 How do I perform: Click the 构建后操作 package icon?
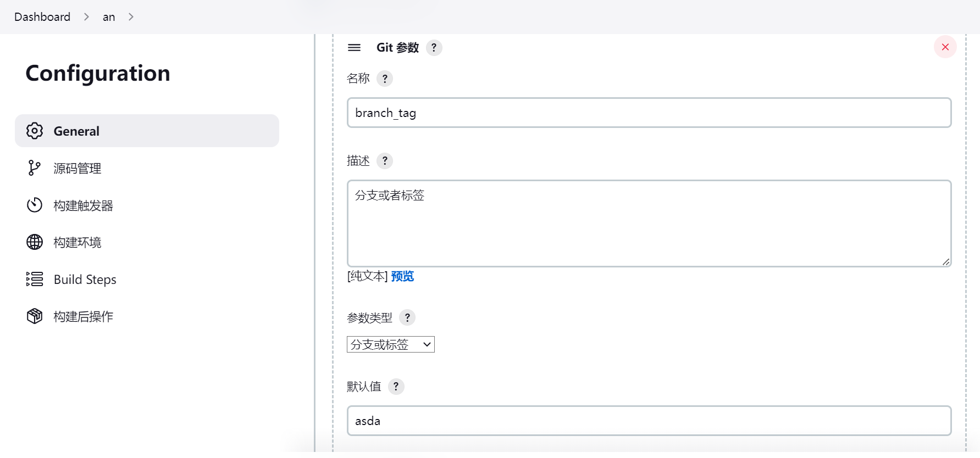click(35, 316)
